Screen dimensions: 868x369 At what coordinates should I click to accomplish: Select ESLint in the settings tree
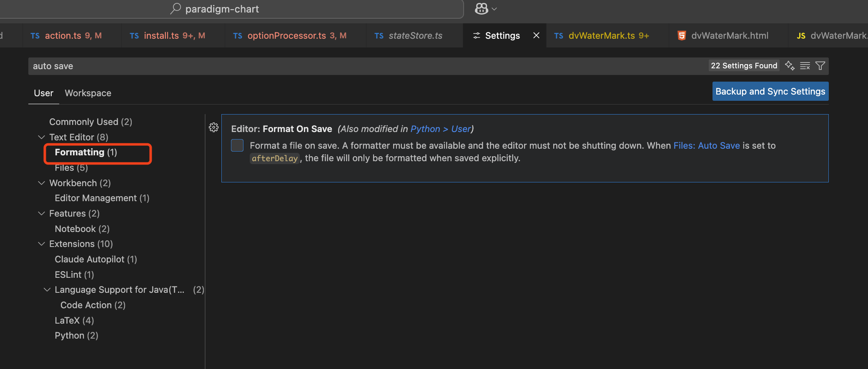coord(74,274)
